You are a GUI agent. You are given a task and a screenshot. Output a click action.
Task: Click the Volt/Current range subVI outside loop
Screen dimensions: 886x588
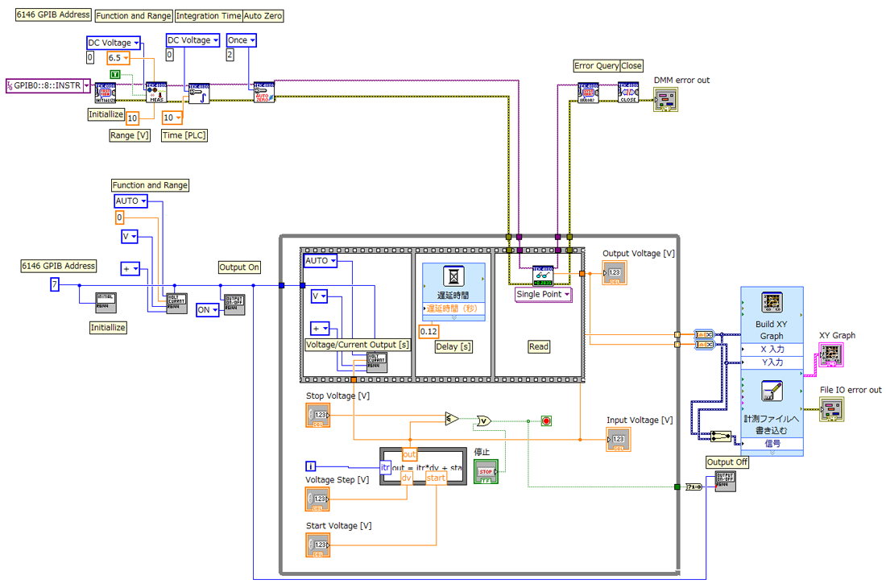pyautogui.click(x=176, y=304)
